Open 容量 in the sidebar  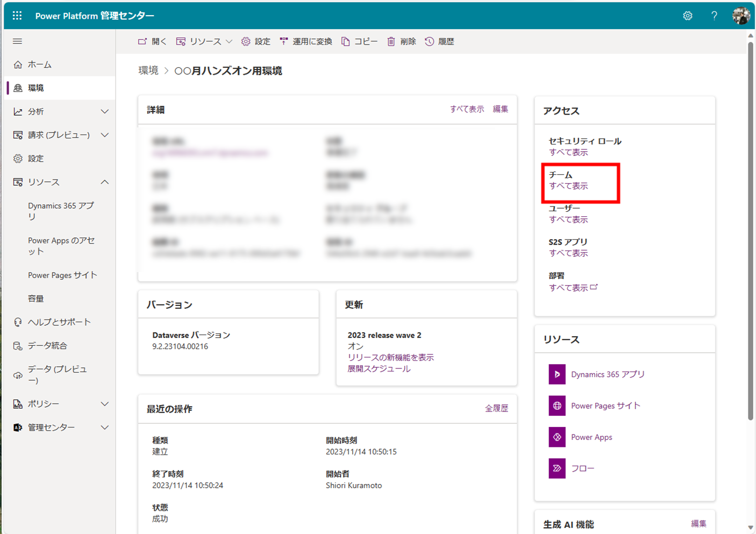[x=35, y=298]
